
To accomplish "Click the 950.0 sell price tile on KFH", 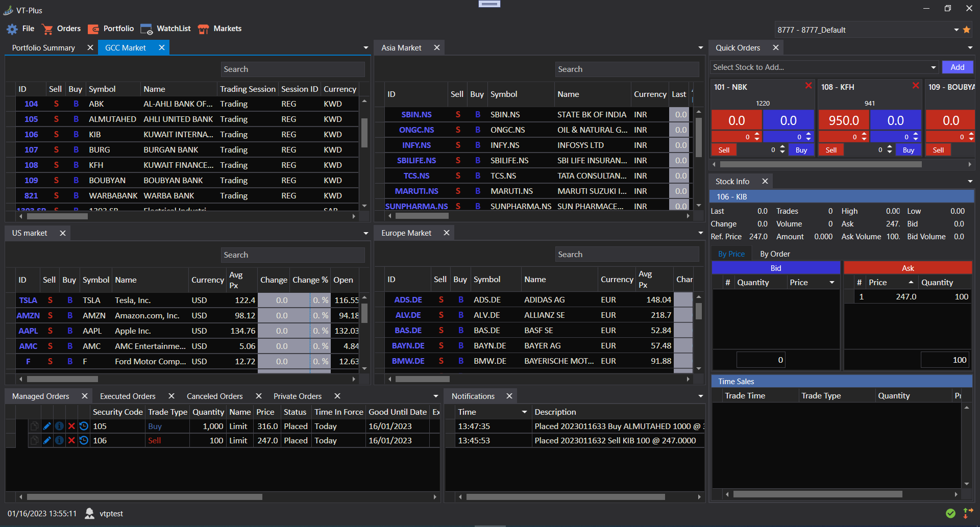I will click(844, 120).
